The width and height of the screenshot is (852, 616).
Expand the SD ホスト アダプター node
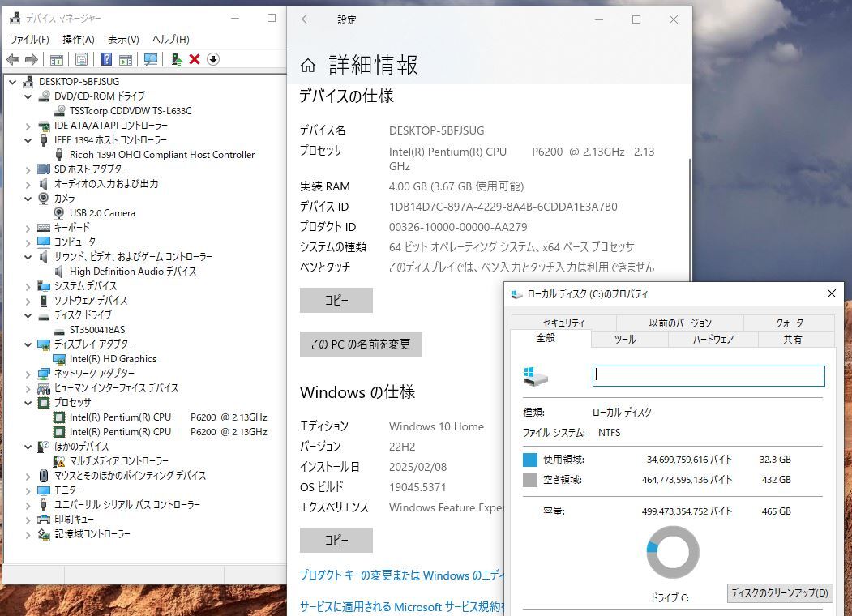[28, 169]
